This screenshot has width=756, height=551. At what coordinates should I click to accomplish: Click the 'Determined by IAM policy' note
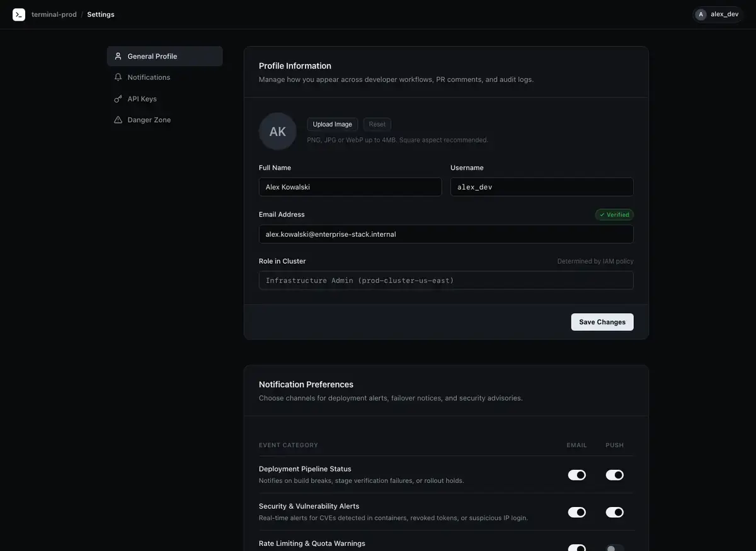point(595,261)
